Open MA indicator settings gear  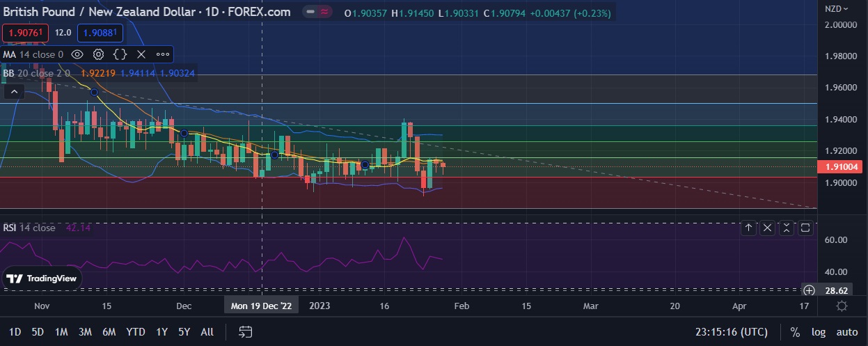tap(99, 54)
